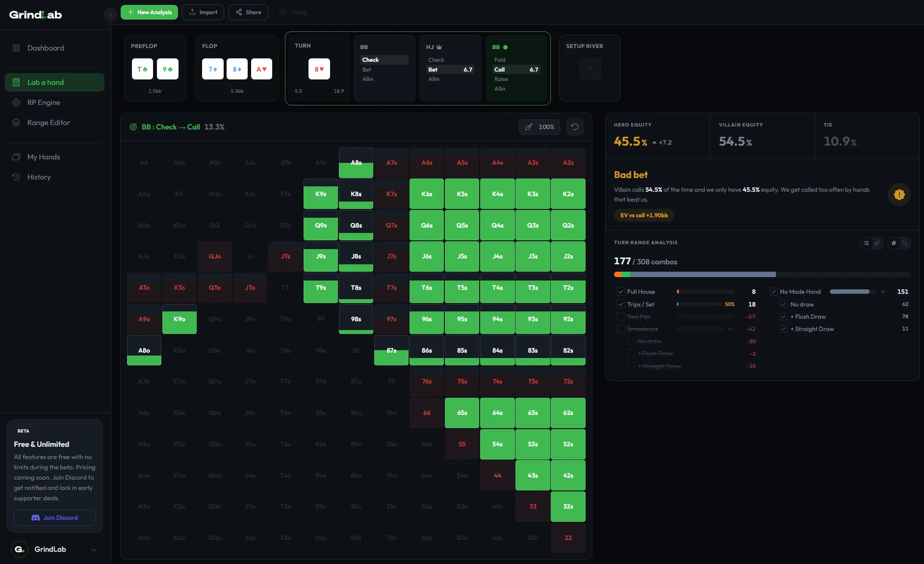
Task: Click the Join Discord button
Action: pyautogui.click(x=54, y=517)
